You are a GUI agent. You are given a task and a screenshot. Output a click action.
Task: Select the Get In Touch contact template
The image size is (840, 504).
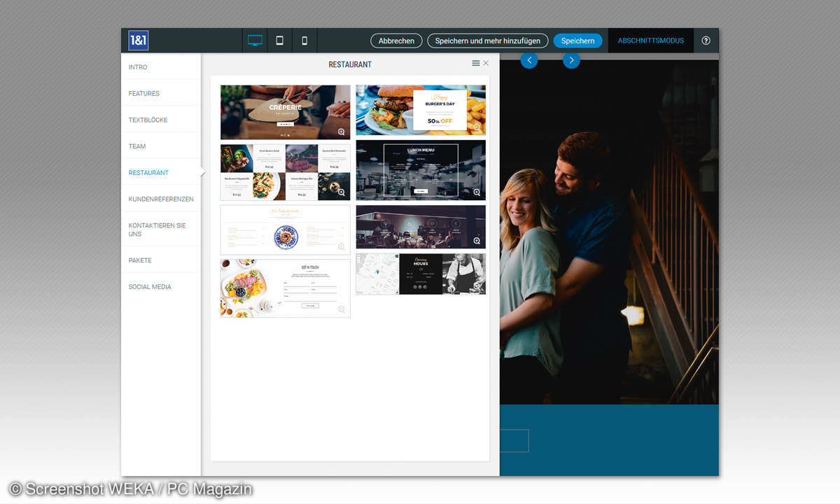(x=285, y=288)
